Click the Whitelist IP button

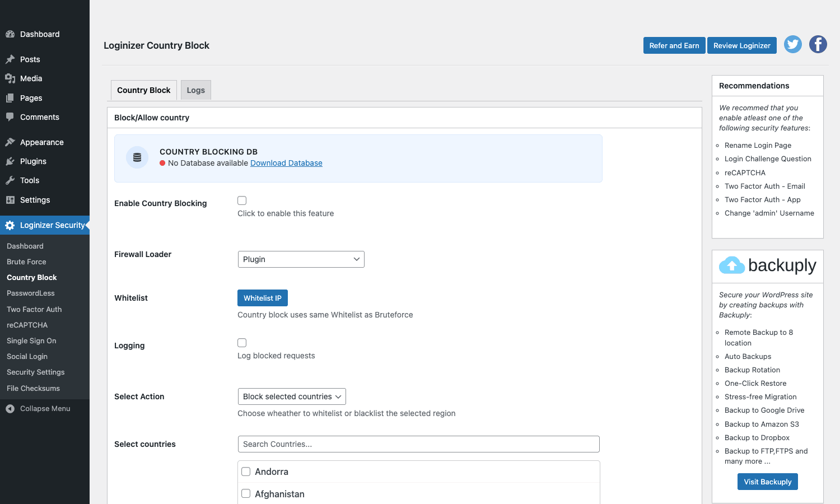pos(263,298)
